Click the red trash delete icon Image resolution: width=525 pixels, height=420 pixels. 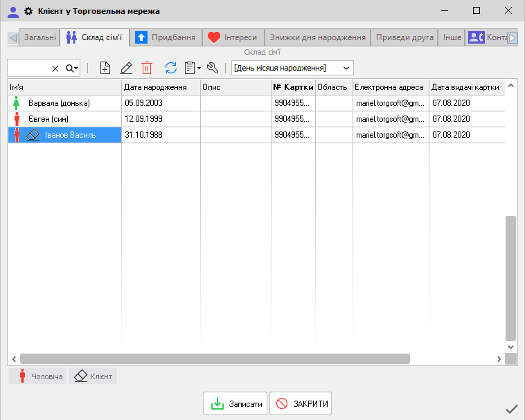147,68
